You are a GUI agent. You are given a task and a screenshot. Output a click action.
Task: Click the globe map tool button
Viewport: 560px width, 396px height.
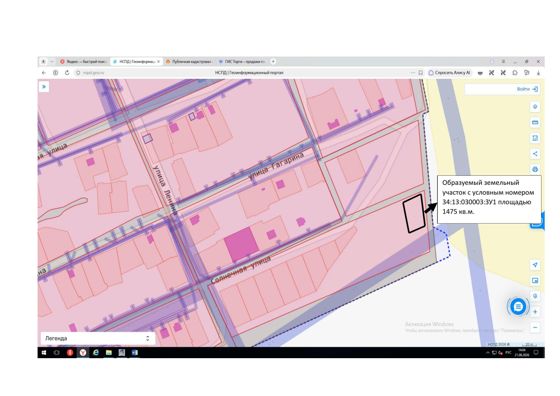(x=535, y=169)
